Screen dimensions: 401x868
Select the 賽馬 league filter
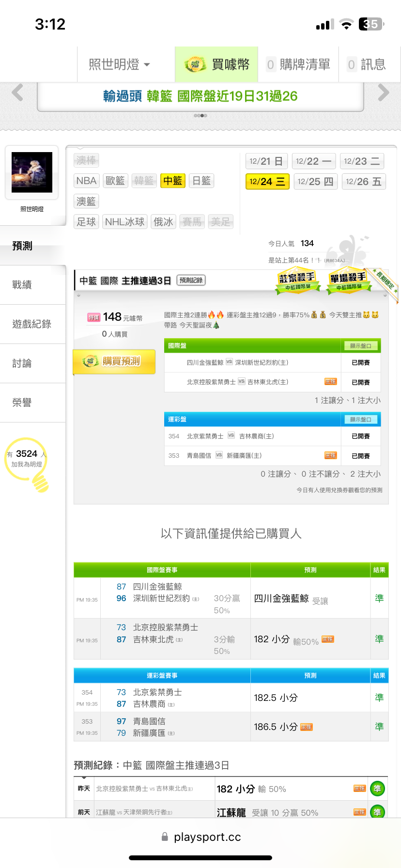tap(192, 222)
